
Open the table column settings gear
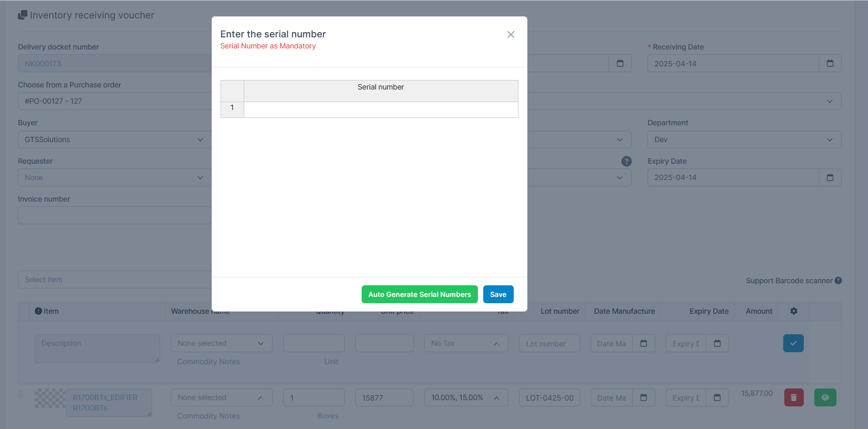tap(793, 311)
